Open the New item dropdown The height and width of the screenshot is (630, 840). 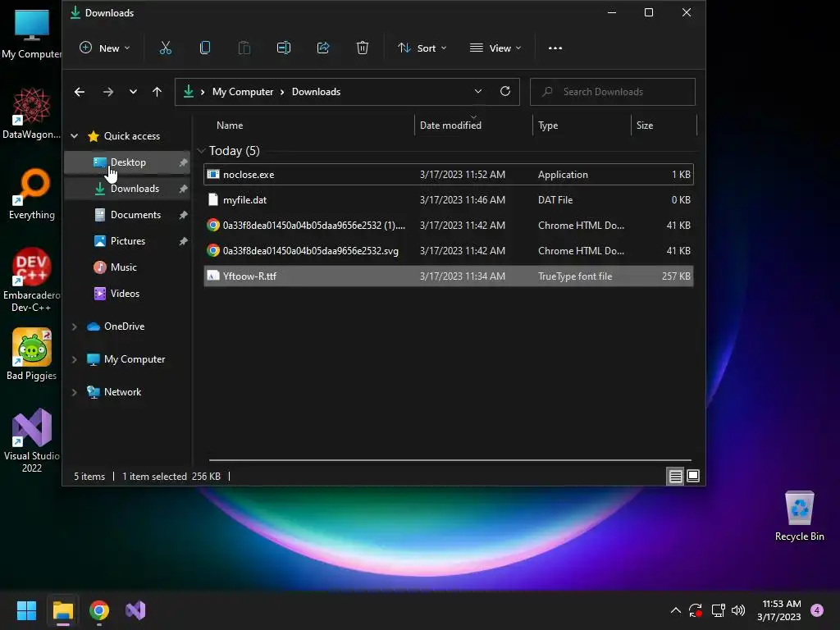click(105, 48)
